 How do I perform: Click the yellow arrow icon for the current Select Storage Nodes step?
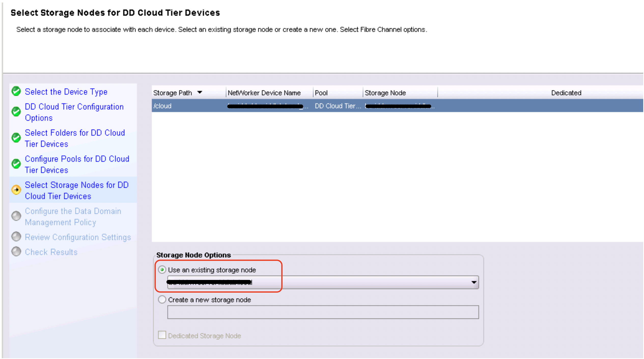[16, 190]
